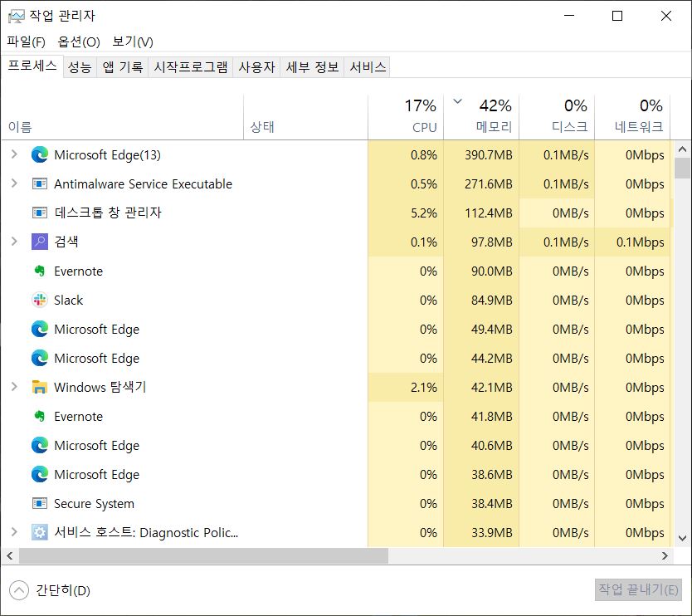692x616 pixels.
Task: Click the 서비스 호스트 gear icon
Action: coord(39,532)
